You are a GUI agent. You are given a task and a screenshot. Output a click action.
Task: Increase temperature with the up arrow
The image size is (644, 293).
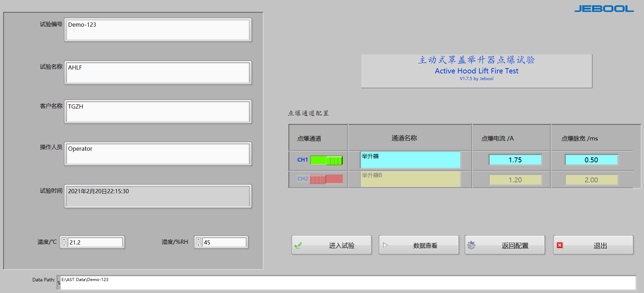pos(64,240)
